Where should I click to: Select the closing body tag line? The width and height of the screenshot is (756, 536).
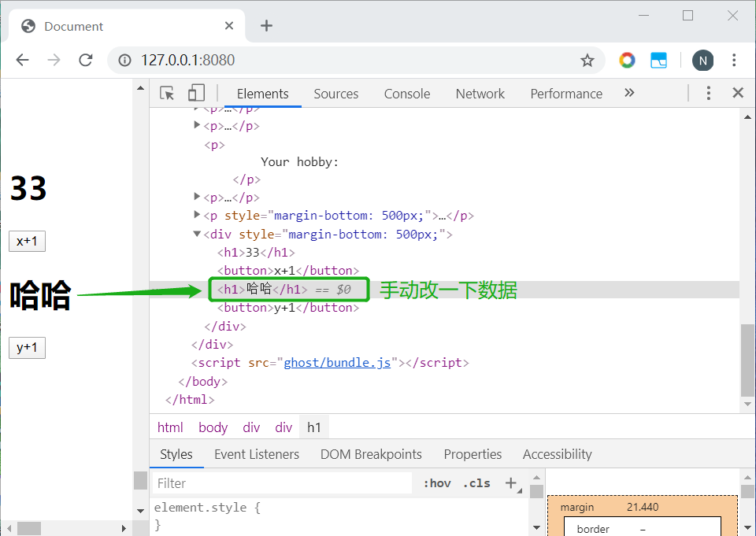click(x=202, y=381)
